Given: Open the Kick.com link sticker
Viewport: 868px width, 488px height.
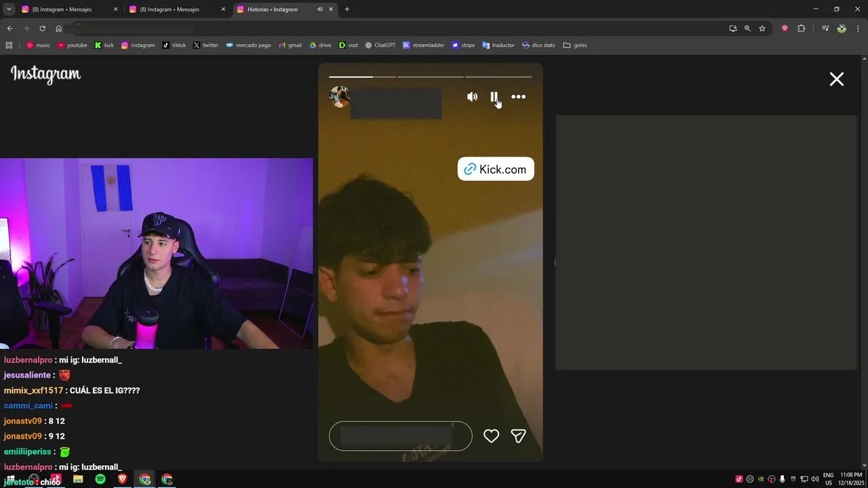Looking at the screenshot, I should 496,169.
